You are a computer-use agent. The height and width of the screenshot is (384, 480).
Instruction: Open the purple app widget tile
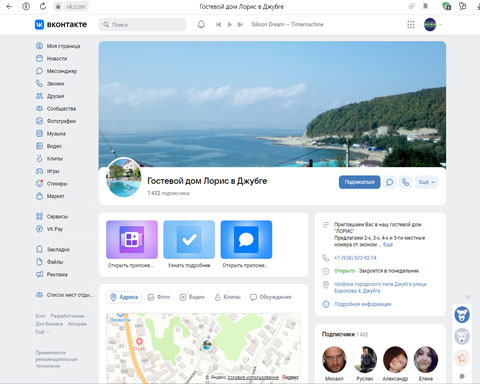[132, 239]
